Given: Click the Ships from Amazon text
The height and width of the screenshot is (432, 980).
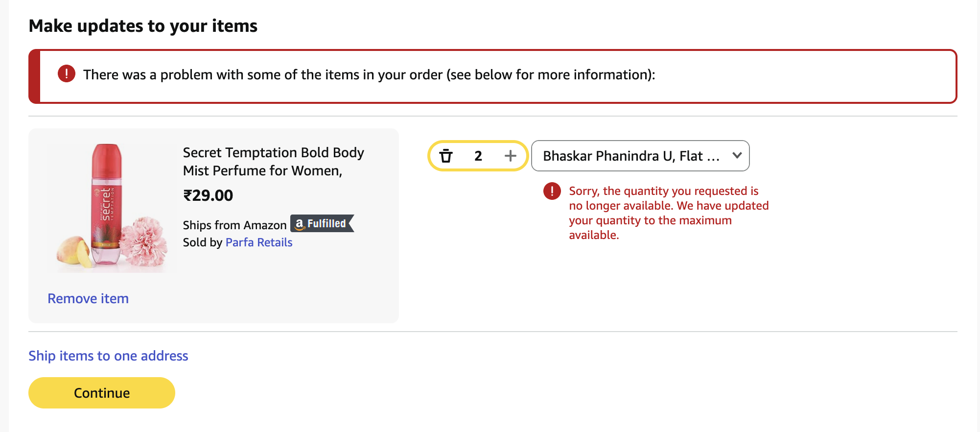Looking at the screenshot, I should (x=234, y=225).
